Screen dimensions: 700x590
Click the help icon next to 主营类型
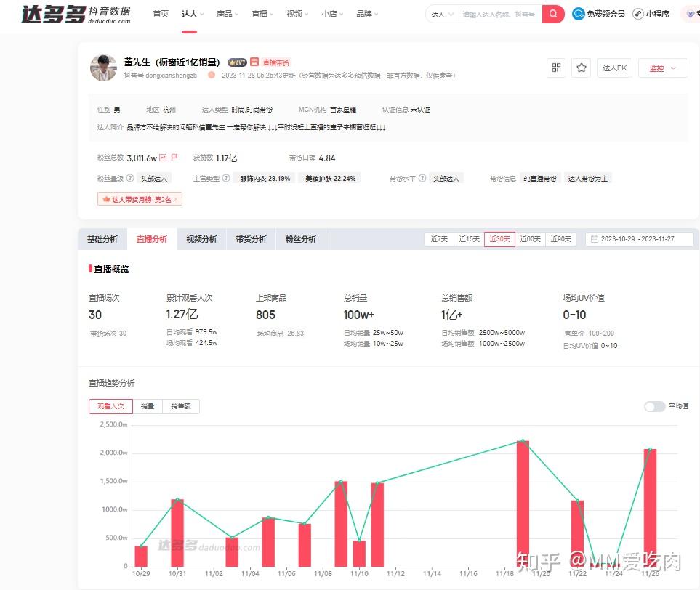(226, 178)
